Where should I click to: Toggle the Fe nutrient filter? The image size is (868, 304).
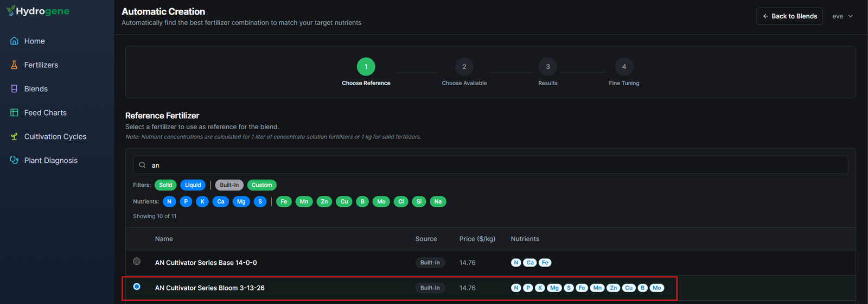click(x=284, y=201)
